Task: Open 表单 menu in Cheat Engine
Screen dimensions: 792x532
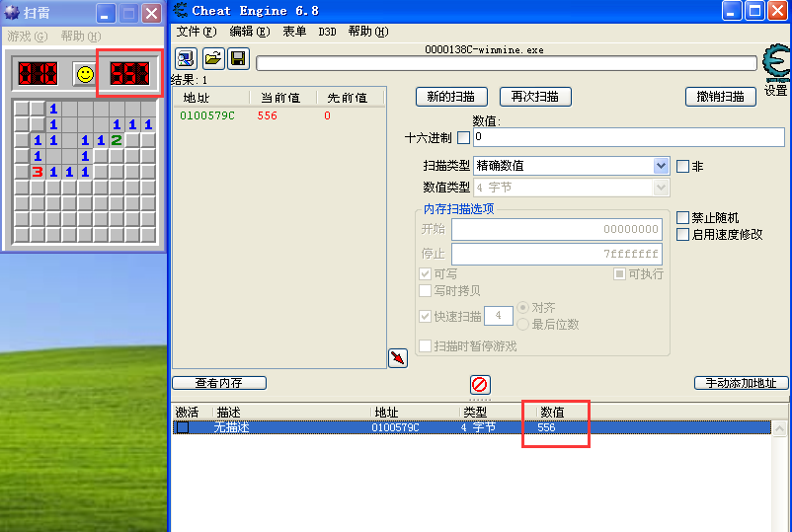Action: [294, 32]
